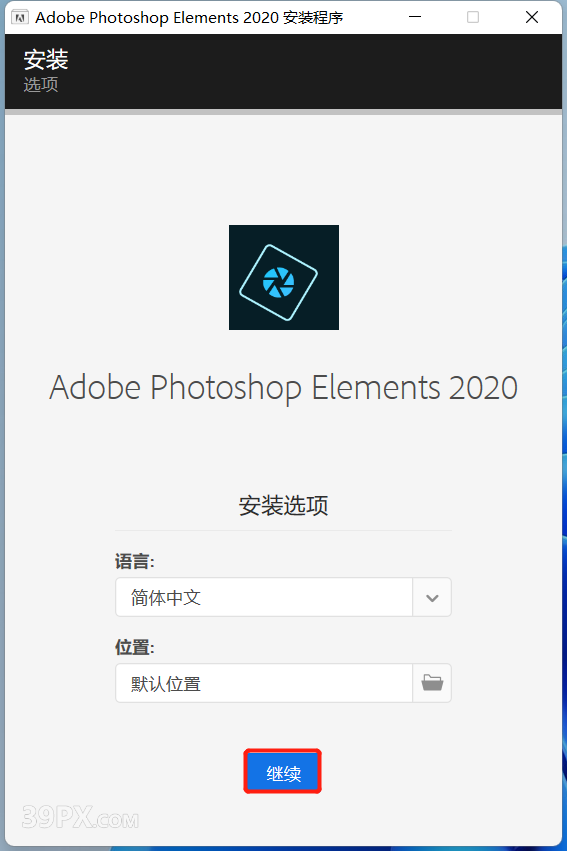Click the 安装选项 section heading
The image size is (567, 851).
point(283,505)
